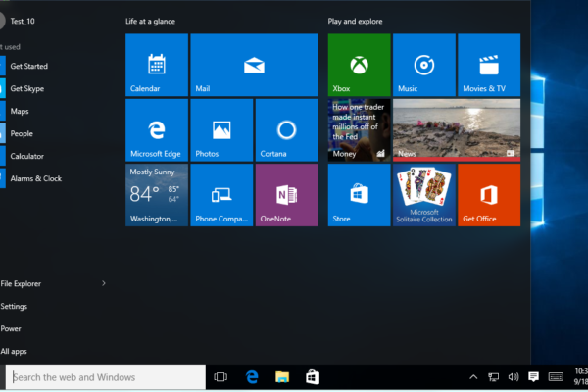The height and width of the screenshot is (392, 588).
Task: Open network status tray icon
Action: point(493,377)
